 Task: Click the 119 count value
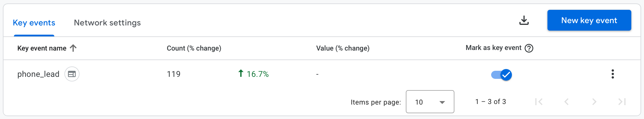click(x=174, y=74)
